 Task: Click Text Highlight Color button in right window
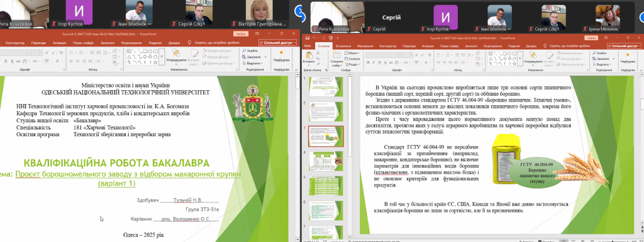(x=416, y=62)
